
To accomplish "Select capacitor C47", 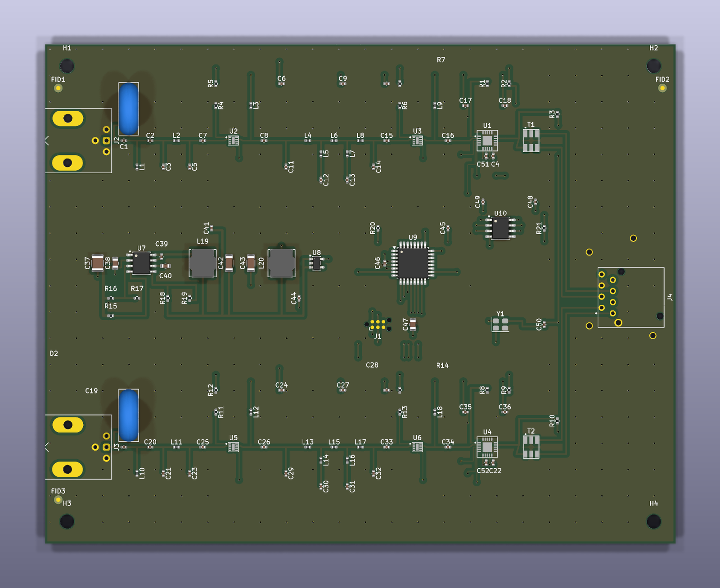I will tap(413, 324).
